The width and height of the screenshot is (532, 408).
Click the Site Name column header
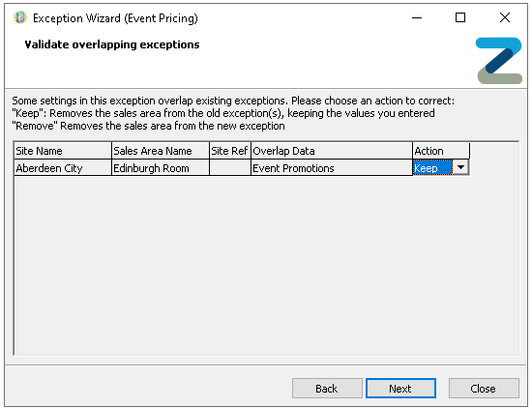point(63,151)
